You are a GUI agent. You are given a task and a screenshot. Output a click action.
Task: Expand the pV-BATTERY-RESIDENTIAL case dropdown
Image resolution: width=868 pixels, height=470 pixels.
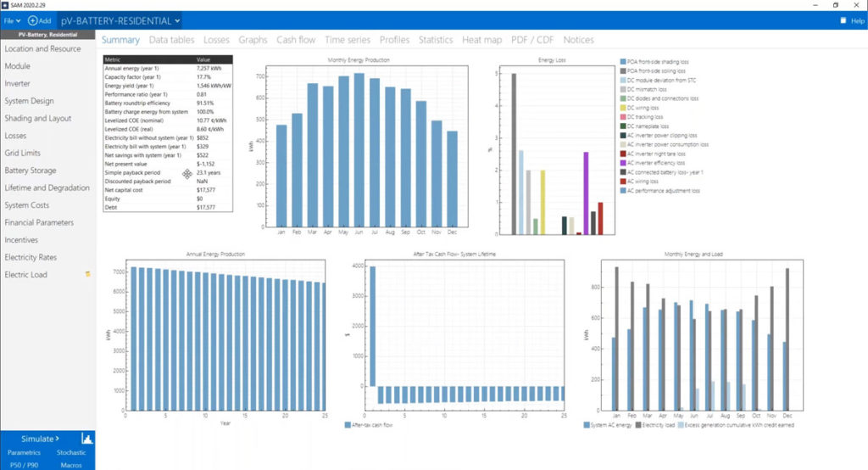click(x=120, y=20)
